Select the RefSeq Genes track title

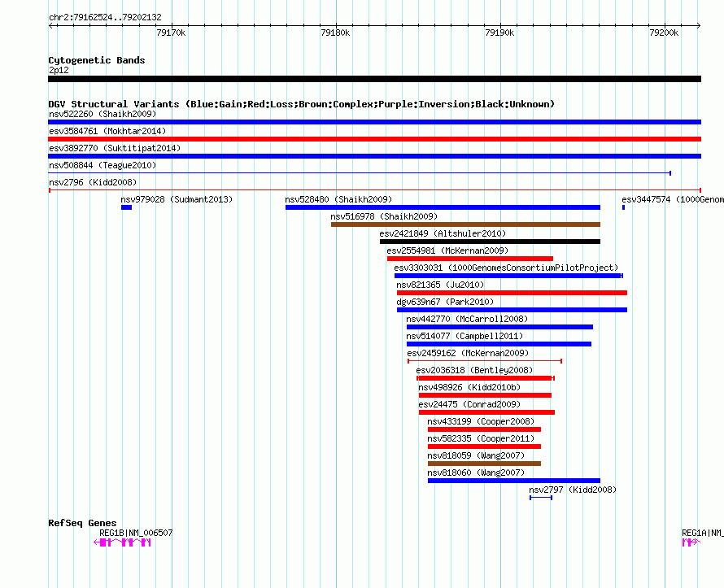(x=82, y=523)
